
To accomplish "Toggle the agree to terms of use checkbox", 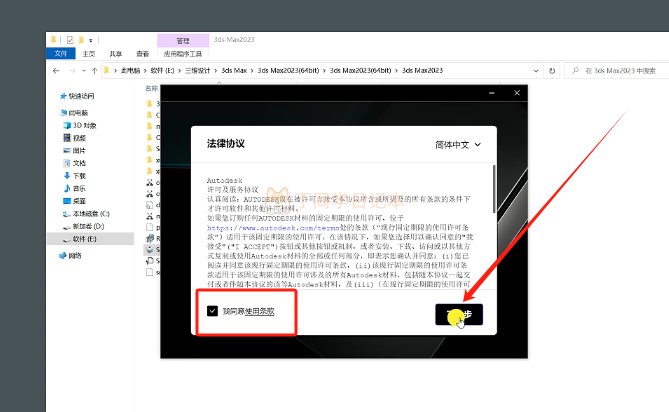I will point(213,311).
